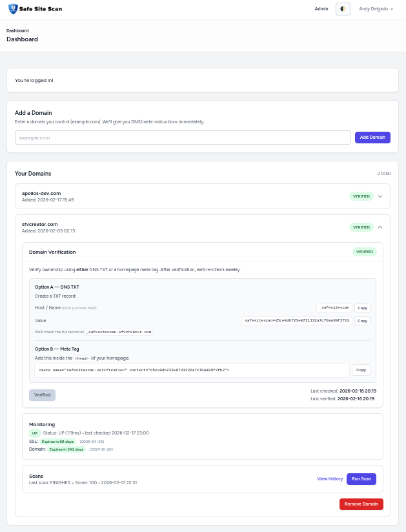
Task: Click the Dashboard breadcrumb link
Action: [17, 30]
